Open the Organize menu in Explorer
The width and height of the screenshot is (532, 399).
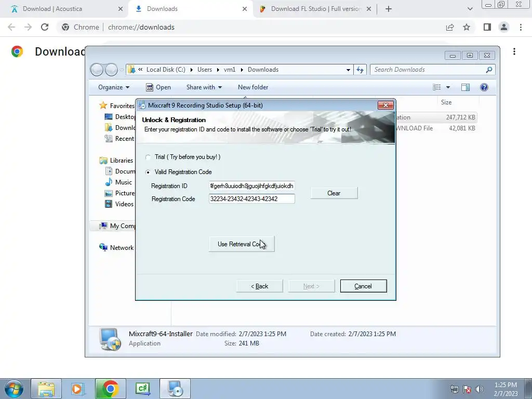click(114, 87)
